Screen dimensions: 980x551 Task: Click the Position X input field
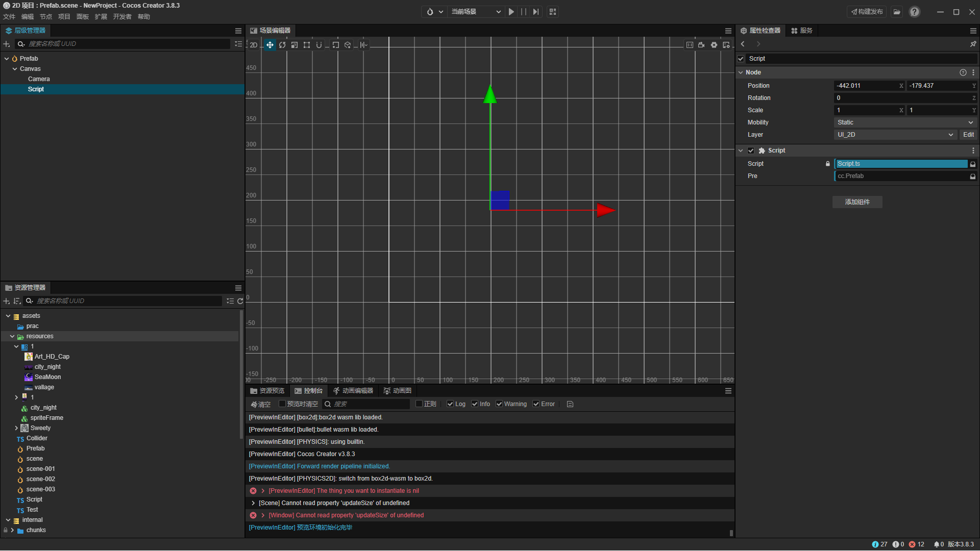(866, 86)
